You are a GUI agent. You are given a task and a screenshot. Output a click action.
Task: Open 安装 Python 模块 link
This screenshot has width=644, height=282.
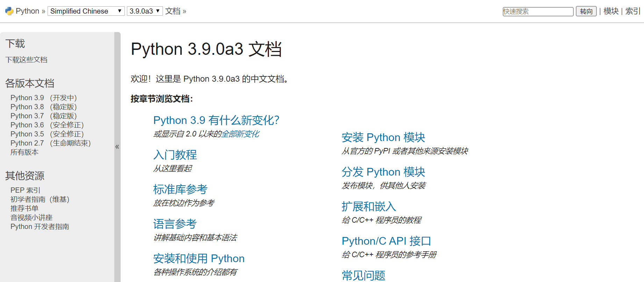click(384, 137)
